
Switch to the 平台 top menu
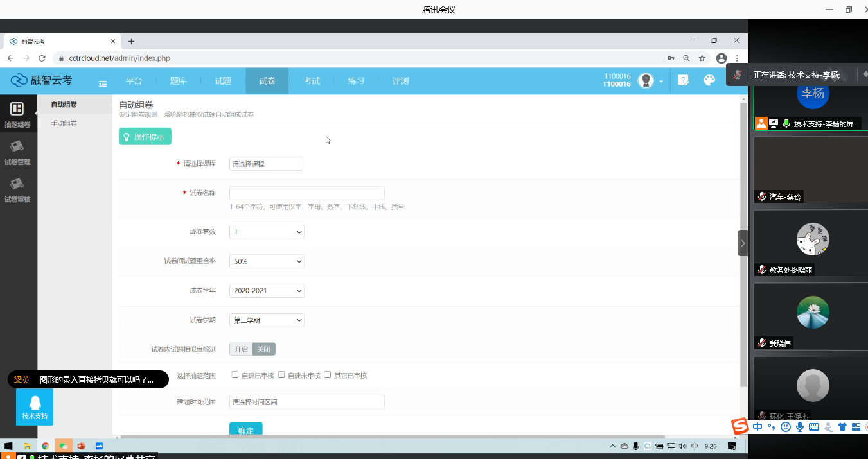(x=134, y=81)
